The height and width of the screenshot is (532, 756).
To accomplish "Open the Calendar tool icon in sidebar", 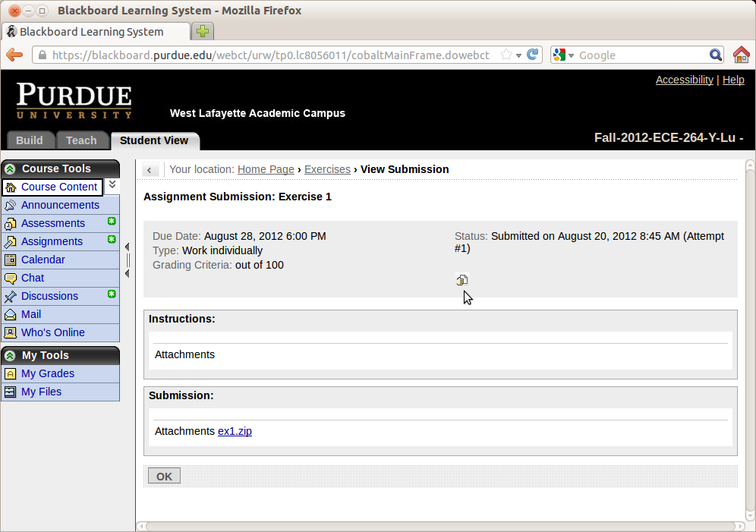I will coord(10,260).
